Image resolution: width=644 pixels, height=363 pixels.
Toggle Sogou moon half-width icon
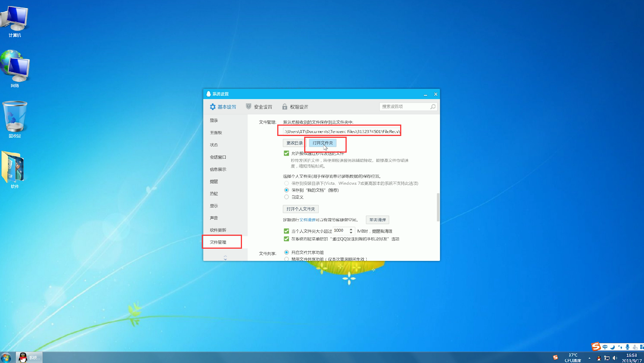[612, 347]
